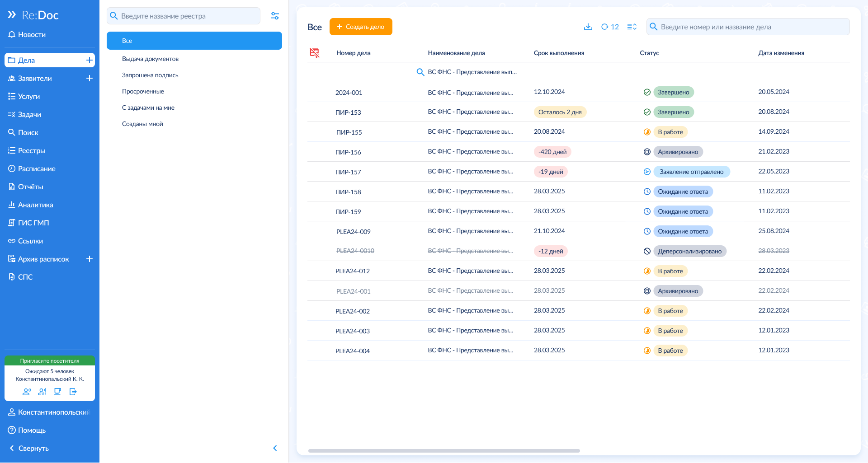Click the refresh icon next to 12
868x463 pixels.
(604, 27)
